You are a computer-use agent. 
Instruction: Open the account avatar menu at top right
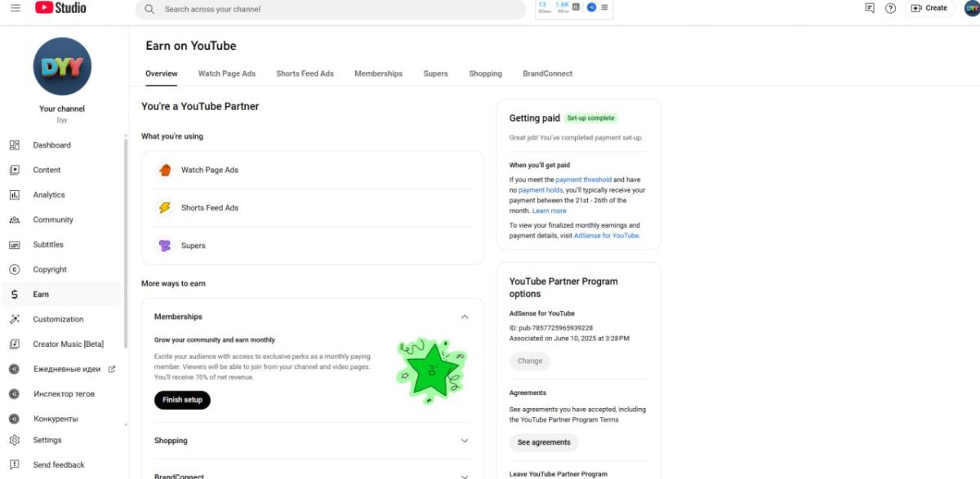[971, 8]
